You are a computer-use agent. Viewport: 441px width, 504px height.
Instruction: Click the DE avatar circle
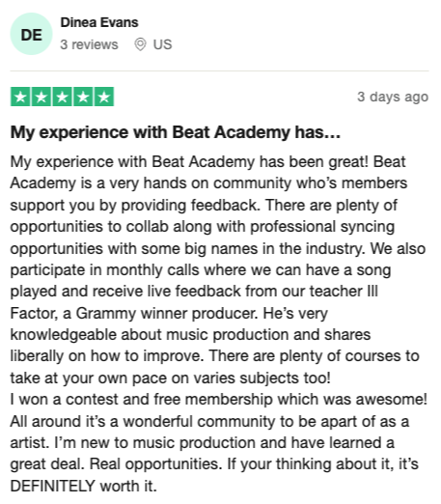31,34
